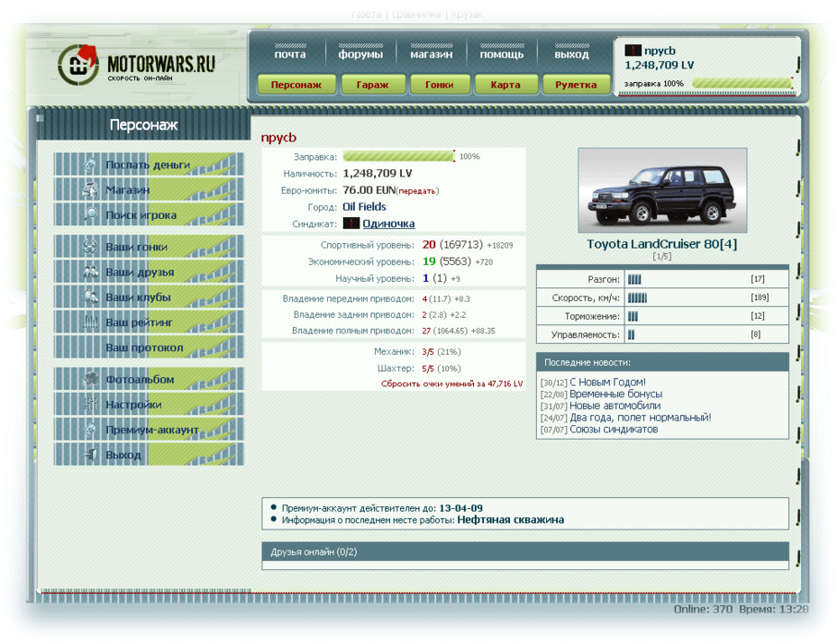This screenshot has width=838, height=644.
Task: Click the premium expiry date 13-04-09
Action: pos(460,508)
